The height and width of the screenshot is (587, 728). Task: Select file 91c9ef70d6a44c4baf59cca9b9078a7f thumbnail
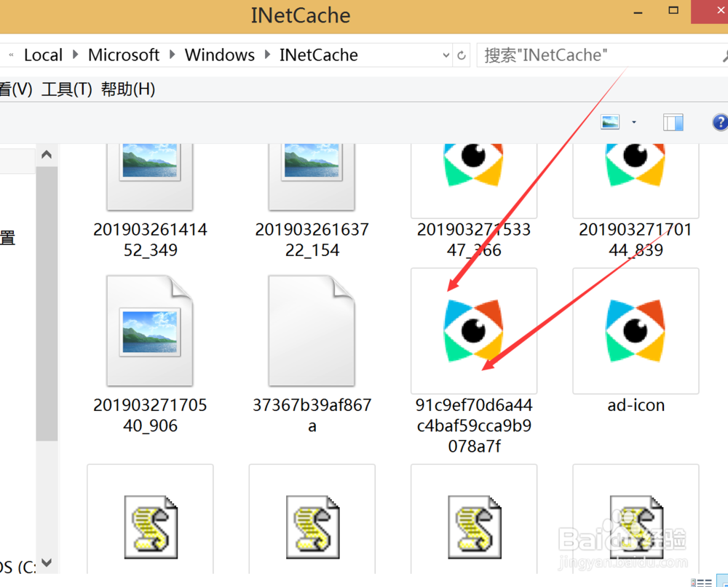(x=474, y=330)
